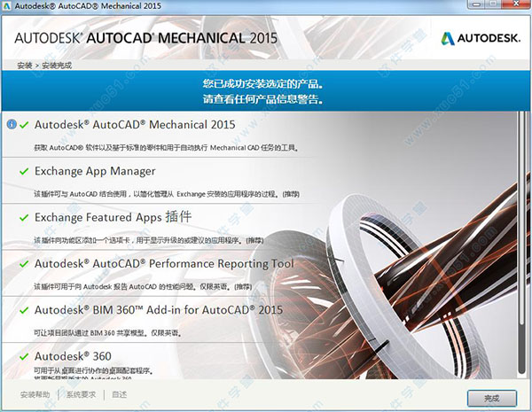
Task: Click the green checkmark next to Autodesk 360
Action: click(24, 356)
